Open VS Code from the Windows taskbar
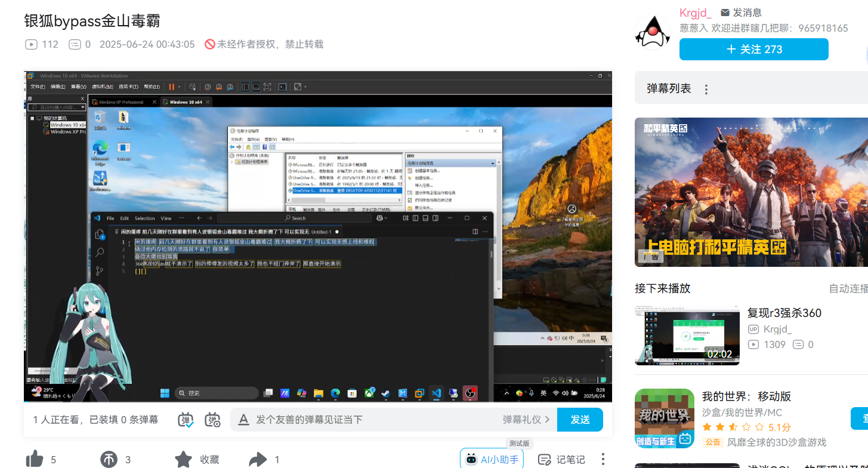868x468 pixels. [x=435, y=394]
